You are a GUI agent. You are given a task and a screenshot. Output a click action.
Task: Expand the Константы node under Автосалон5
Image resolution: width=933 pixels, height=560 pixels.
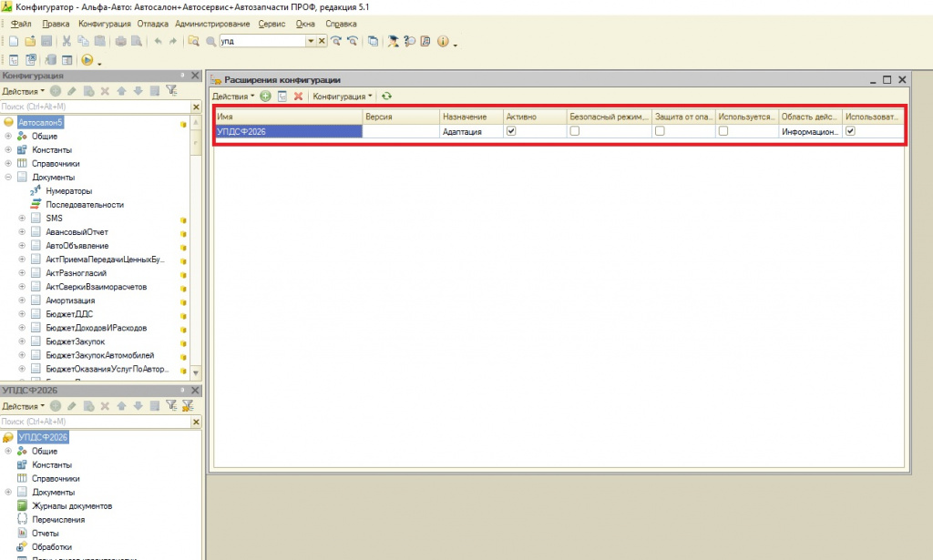tap(8, 150)
